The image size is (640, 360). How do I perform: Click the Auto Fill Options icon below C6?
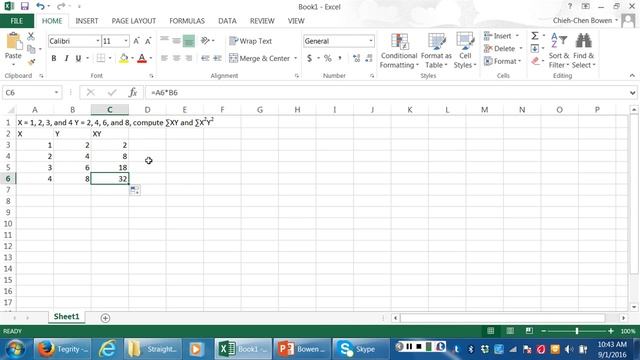point(135,190)
